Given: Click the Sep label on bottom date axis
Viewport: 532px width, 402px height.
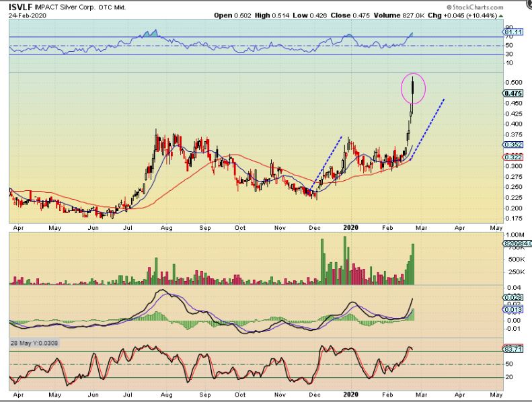Looking at the screenshot, I should (x=205, y=395).
